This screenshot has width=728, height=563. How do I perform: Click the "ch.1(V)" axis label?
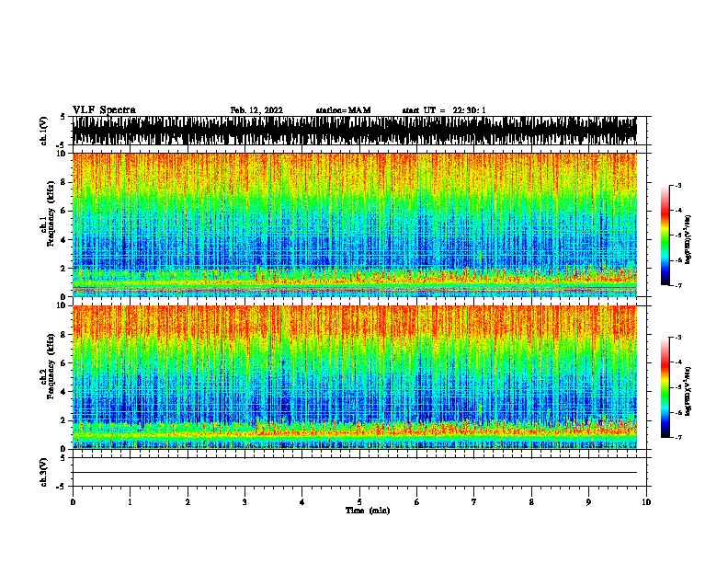(44, 131)
